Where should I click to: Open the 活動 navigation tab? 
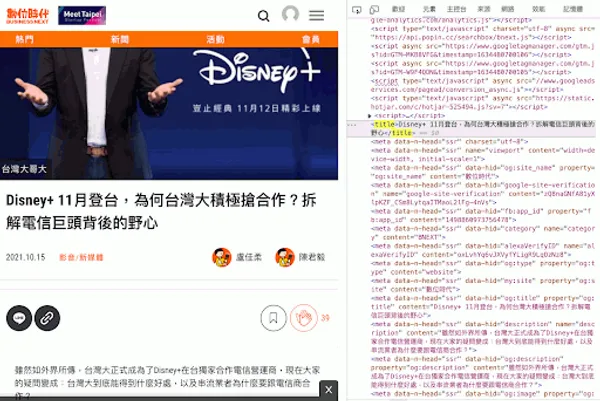(x=215, y=39)
